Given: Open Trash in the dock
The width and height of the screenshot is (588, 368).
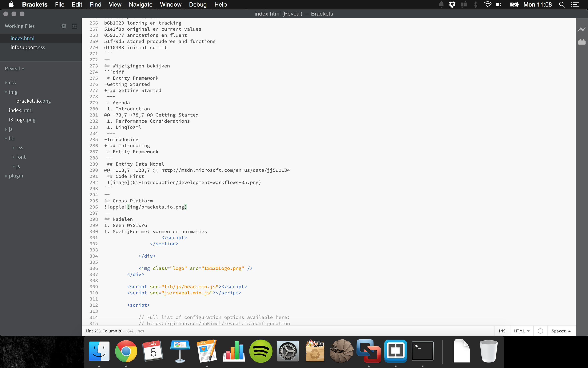Looking at the screenshot, I should pos(488,351).
